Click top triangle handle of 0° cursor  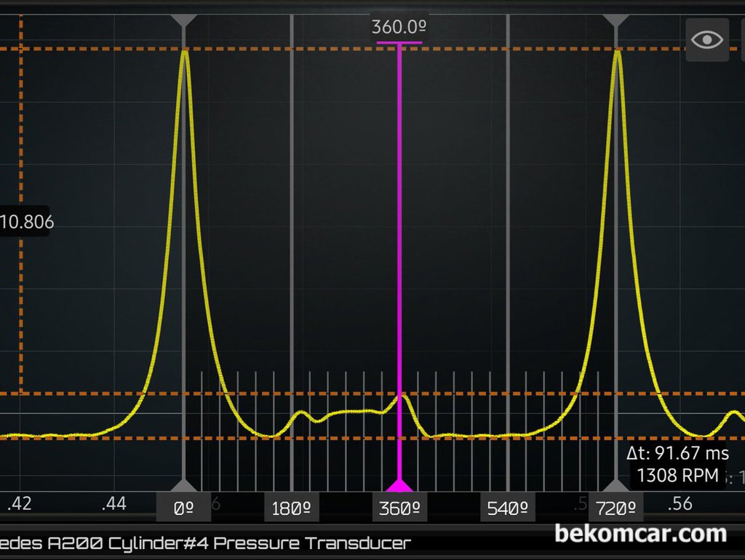click(x=184, y=20)
